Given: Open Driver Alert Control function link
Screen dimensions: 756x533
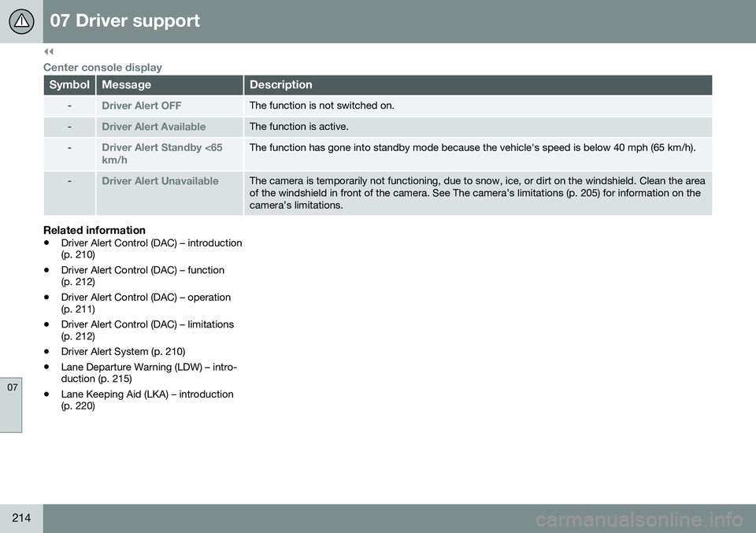Looking at the screenshot, I should pos(142,276).
